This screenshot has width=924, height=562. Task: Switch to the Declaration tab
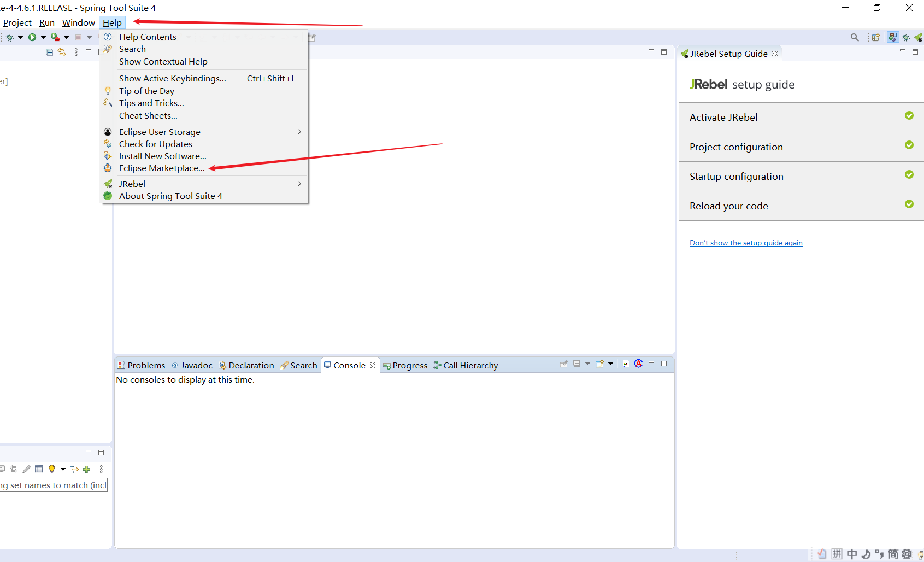[x=246, y=365]
